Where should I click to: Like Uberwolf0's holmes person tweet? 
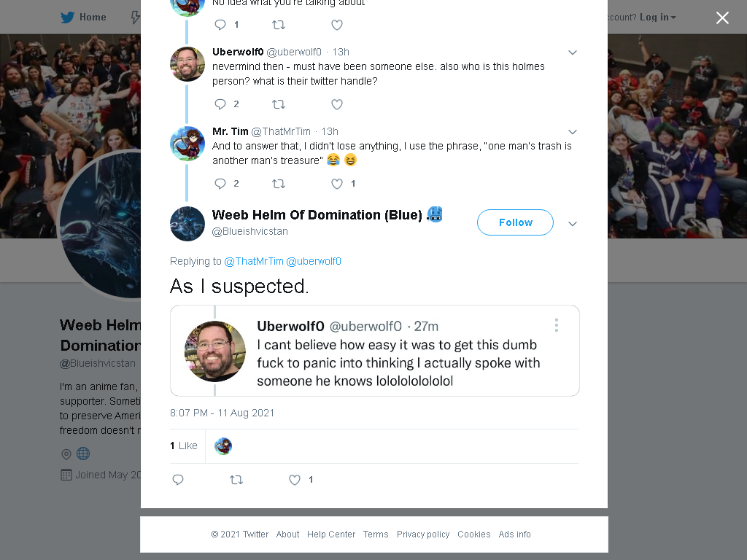337,104
